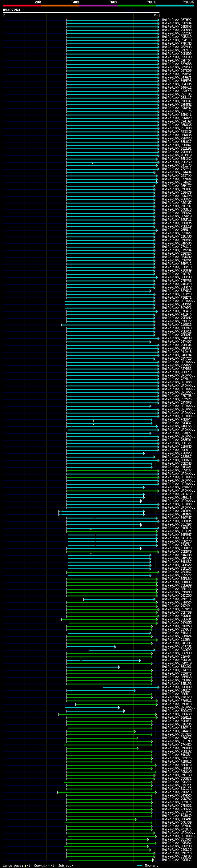Select hit label UniRef100_Q0R4N1
197x868 pixels.
point(177,819)
